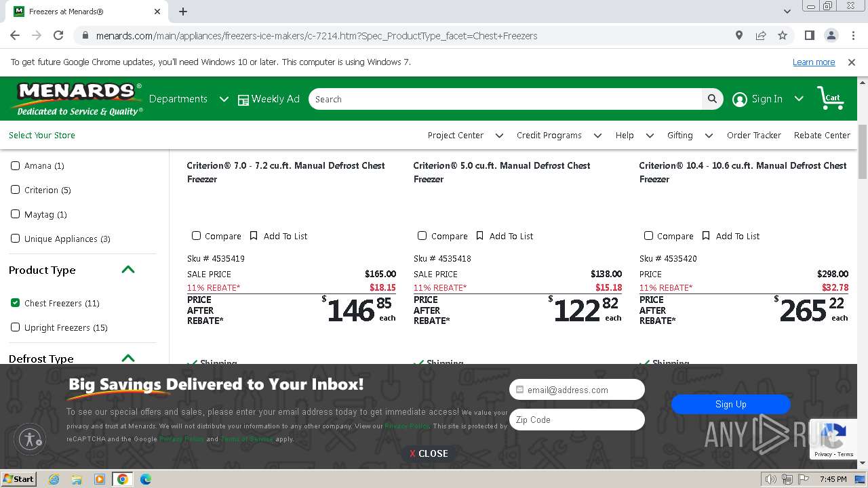The width and height of the screenshot is (868, 488).
Task: Click the volume icon in system tray
Action: click(770, 479)
